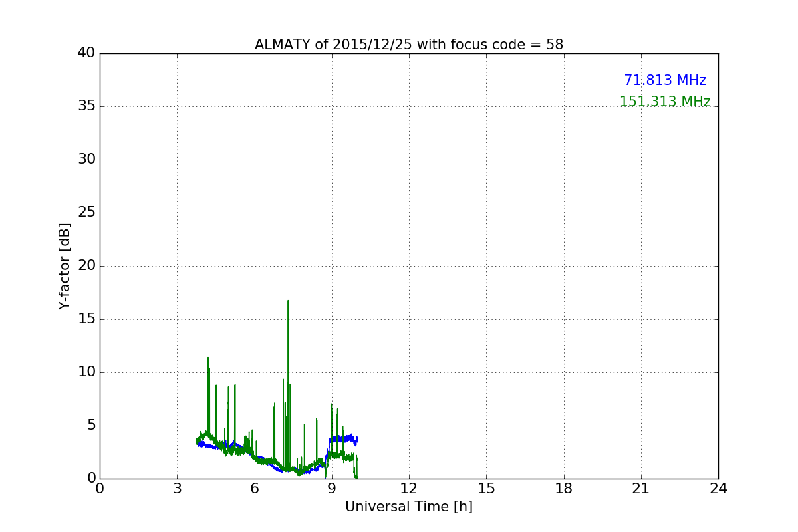Screen dimensions: 798x532
Task: Click the y-axis tick label 30
Action: coord(86,160)
